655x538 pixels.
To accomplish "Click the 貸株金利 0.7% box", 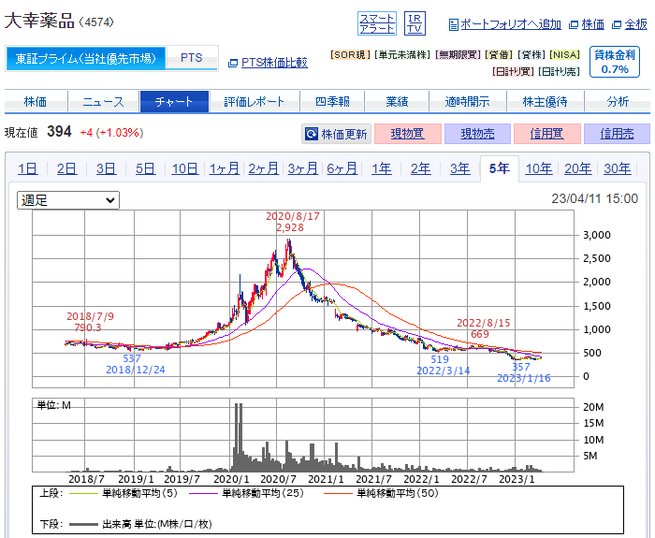I will click(x=614, y=62).
